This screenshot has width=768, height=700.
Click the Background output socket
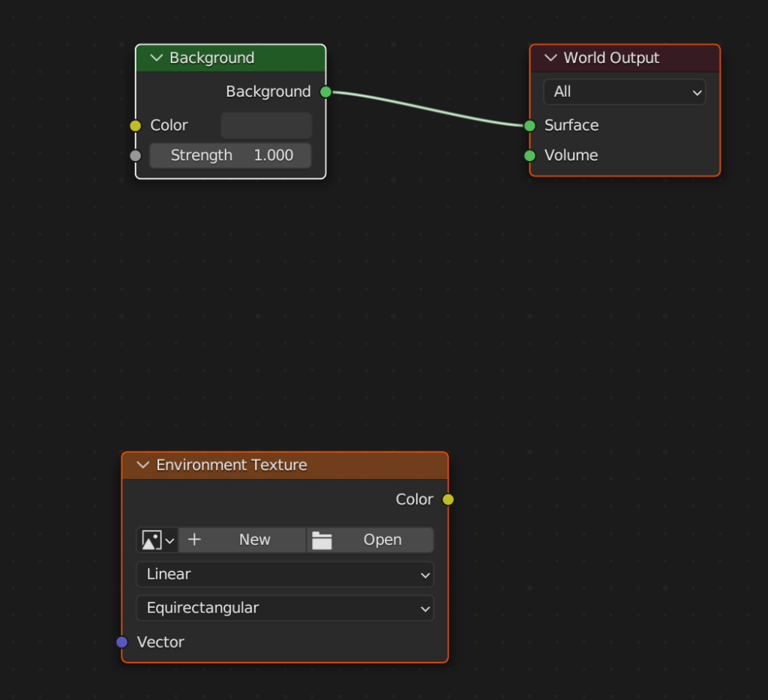click(x=325, y=91)
